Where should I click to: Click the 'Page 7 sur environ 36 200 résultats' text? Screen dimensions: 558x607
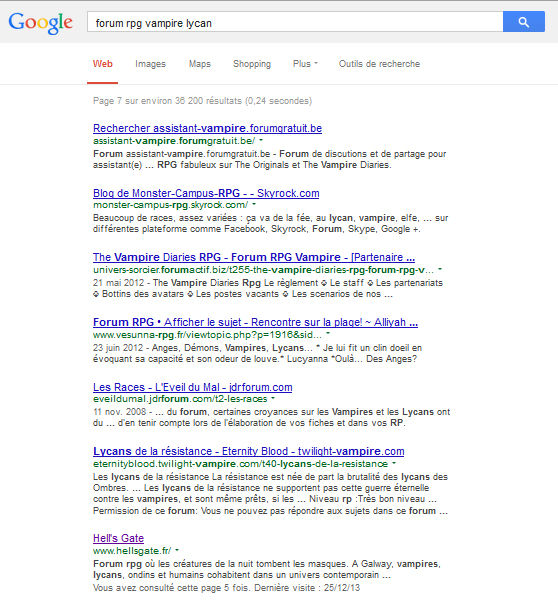coord(202,101)
